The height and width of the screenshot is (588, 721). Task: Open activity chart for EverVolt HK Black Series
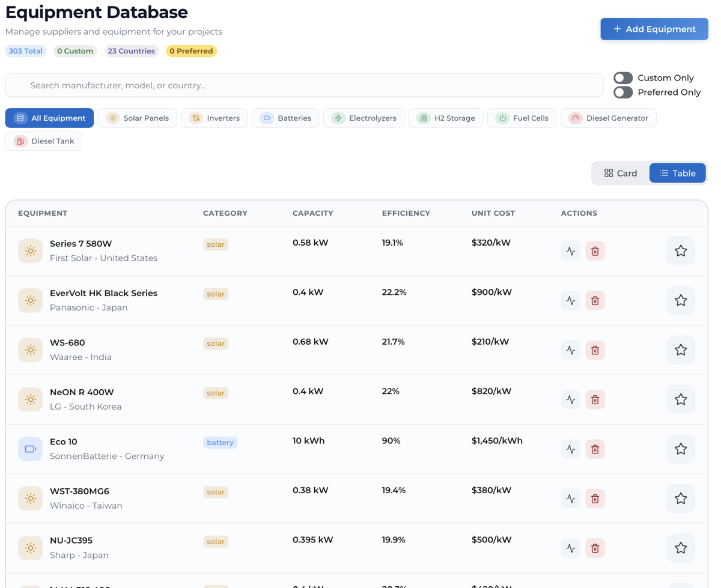point(571,300)
